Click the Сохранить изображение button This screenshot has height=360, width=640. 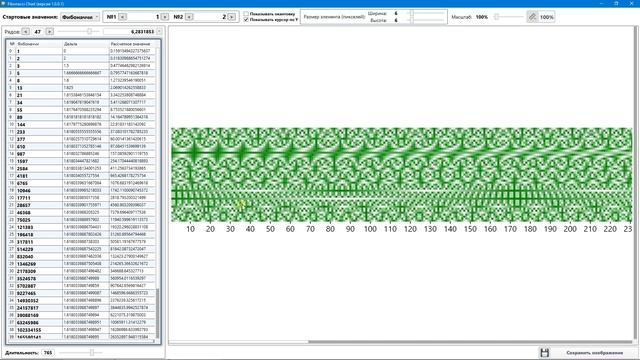[x=594, y=353]
